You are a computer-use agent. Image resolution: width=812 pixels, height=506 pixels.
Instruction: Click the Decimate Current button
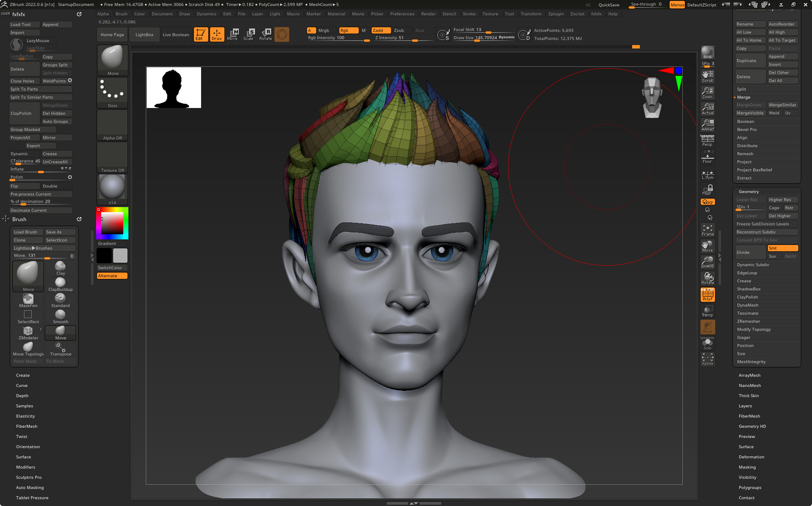point(41,210)
